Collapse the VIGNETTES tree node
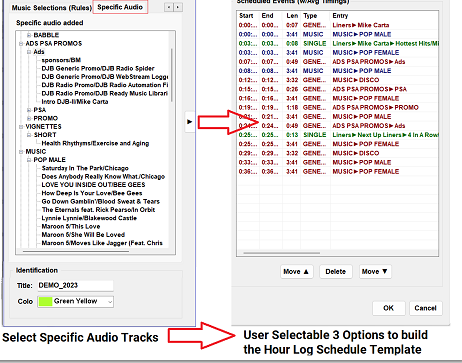The height and width of the screenshot is (363, 462). [x=21, y=127]
